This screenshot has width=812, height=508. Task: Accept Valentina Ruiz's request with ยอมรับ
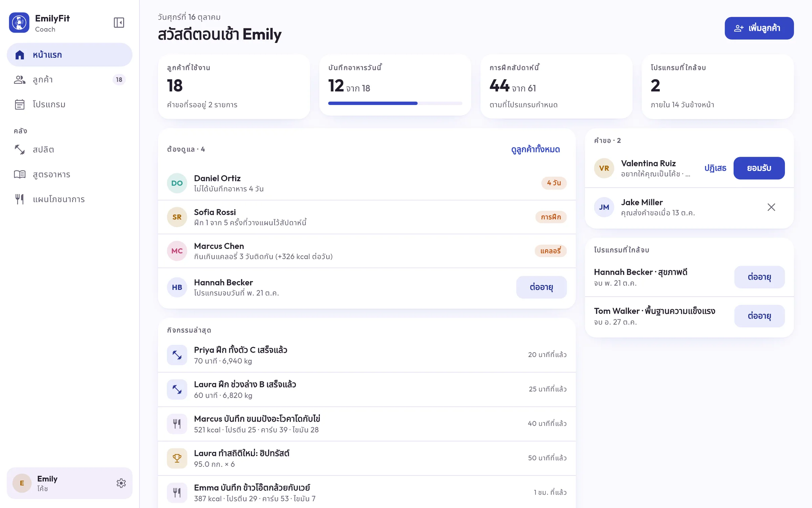[x=759, y=168]
